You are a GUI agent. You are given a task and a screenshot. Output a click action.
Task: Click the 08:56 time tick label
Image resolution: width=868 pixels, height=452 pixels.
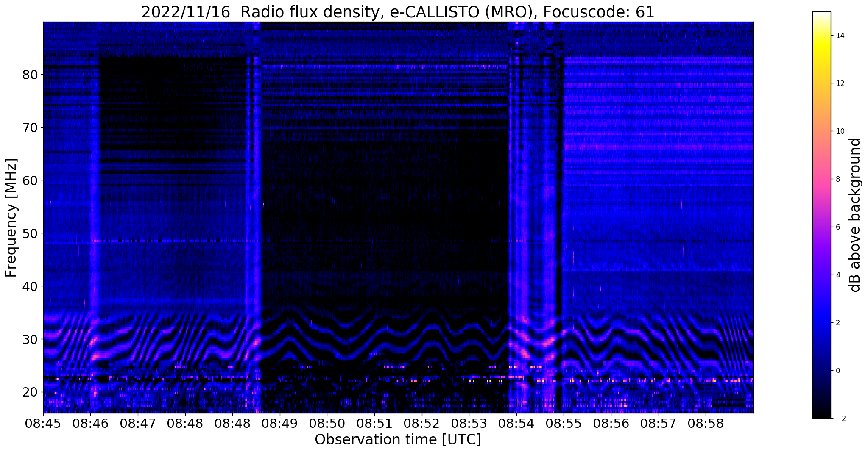[611, 423]
